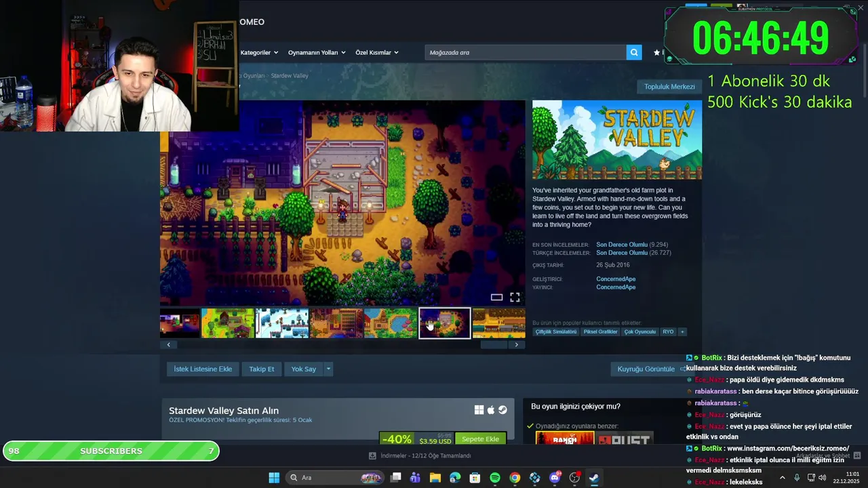Open Microsoft Store from the taskbar
Image resolution: width=868 pixels, height=488 pixels.
tap(475, 478)
